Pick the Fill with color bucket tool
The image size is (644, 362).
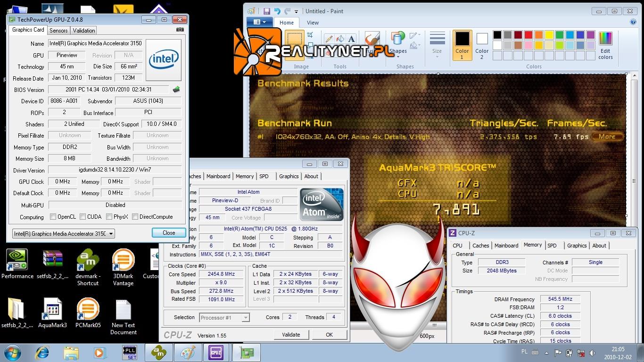click(x=340, y=39)
